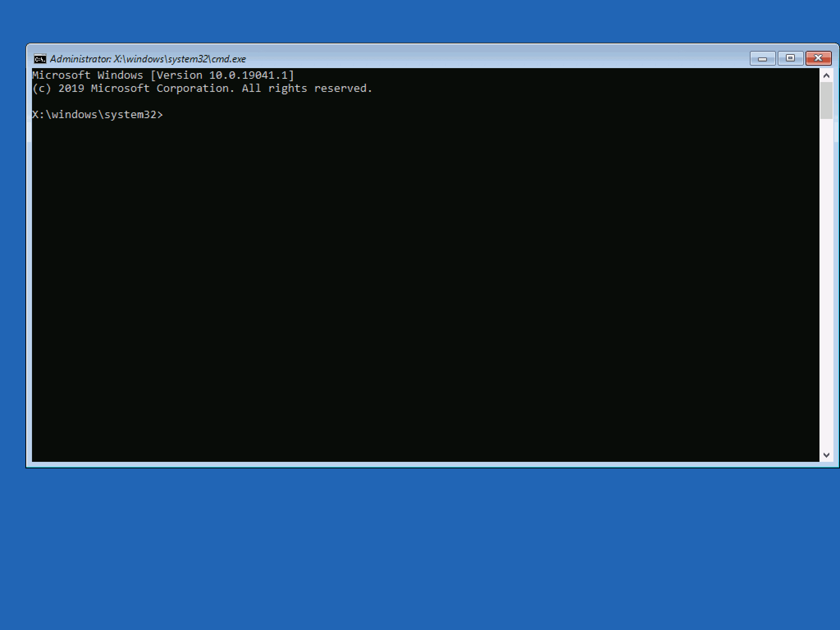Click the maximize window icon
The image size is (840, 630).
click(x=790, y=58)
